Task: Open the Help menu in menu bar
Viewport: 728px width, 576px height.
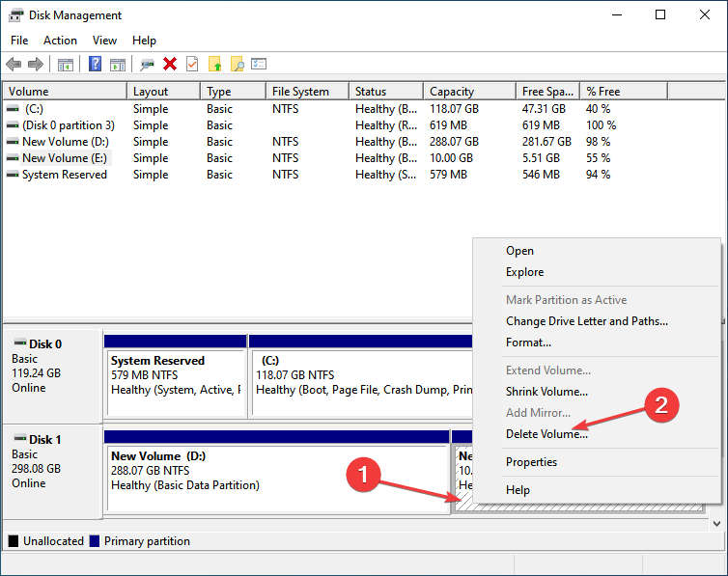Action: [144, 41]
